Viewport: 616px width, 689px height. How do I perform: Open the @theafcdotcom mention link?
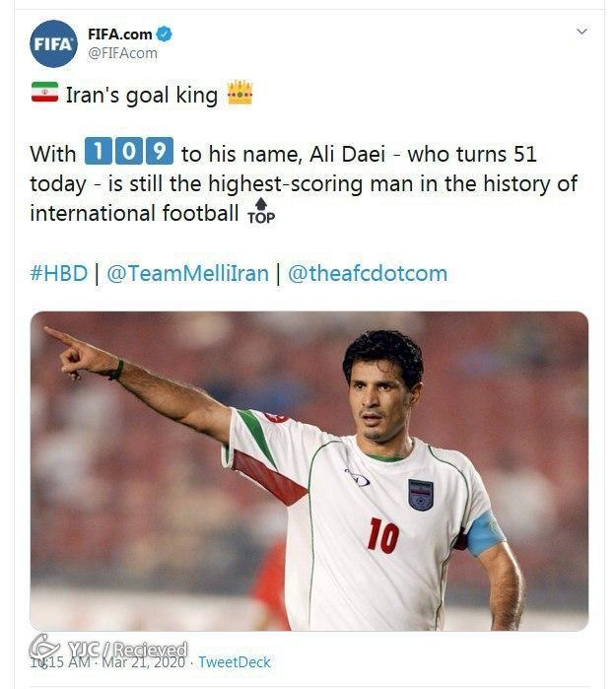click(x=368, y=273)
